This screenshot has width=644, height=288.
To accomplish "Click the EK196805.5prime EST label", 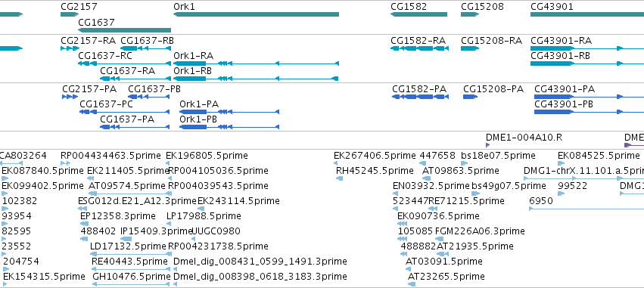I will 207,156.
